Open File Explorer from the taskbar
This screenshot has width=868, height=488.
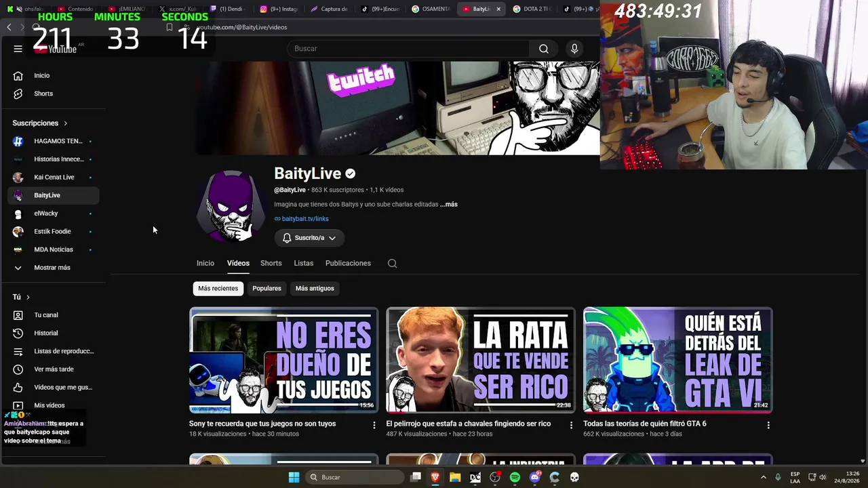[x=455, y=477]
